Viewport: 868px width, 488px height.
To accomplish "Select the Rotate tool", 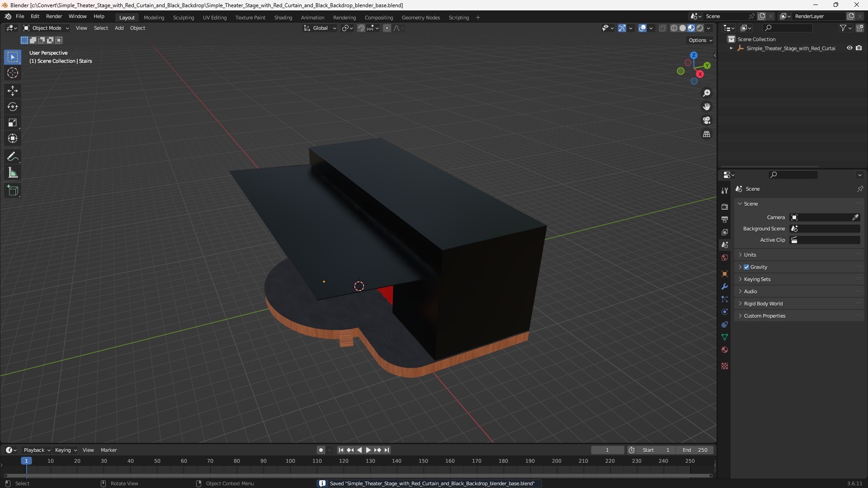I will point(13,107).
